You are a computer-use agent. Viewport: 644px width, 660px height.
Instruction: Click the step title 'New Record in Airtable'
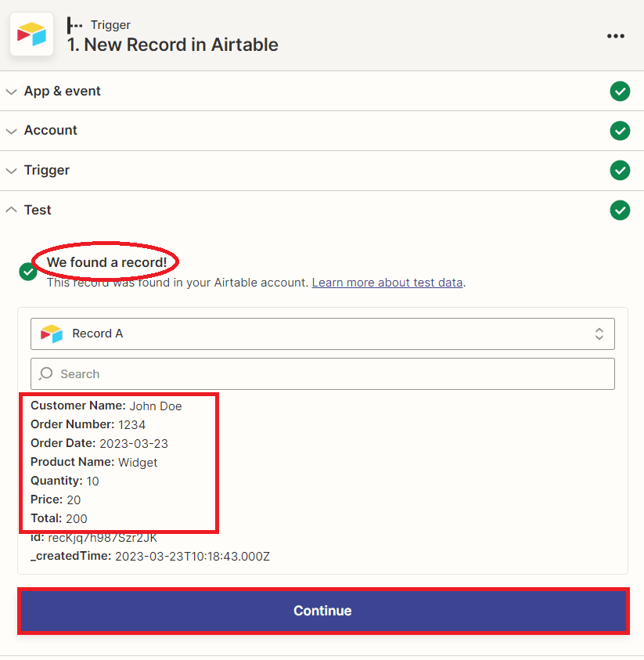click(x=173, y=45)
